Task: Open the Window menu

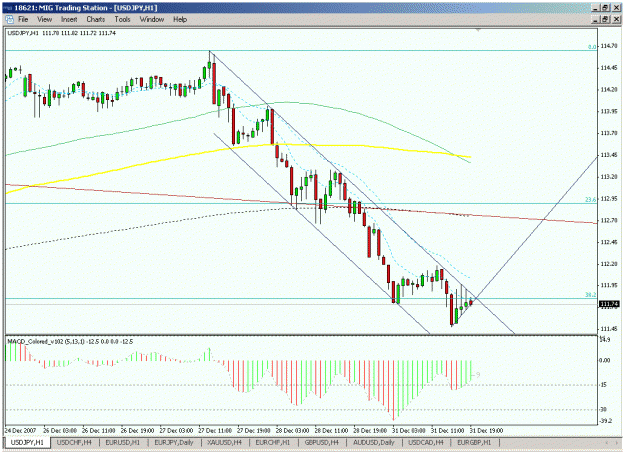Action: [151, 19]
